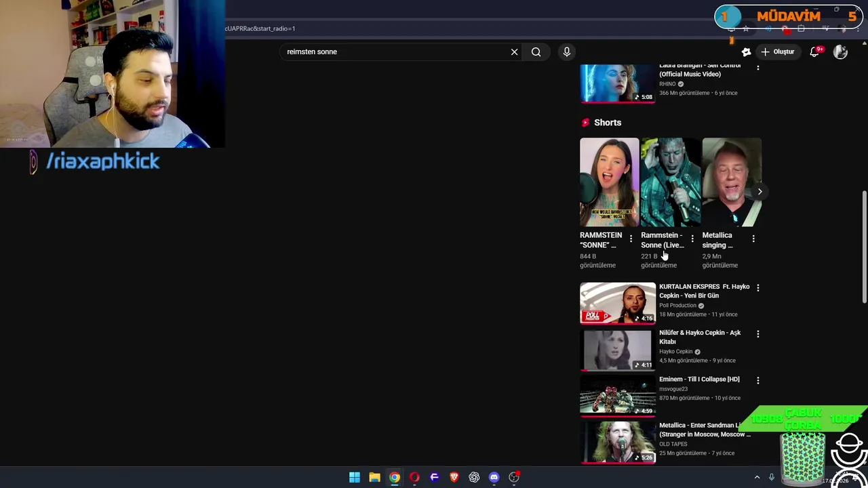Click the "844 B görüntüleme" view count

coord(597,261)
